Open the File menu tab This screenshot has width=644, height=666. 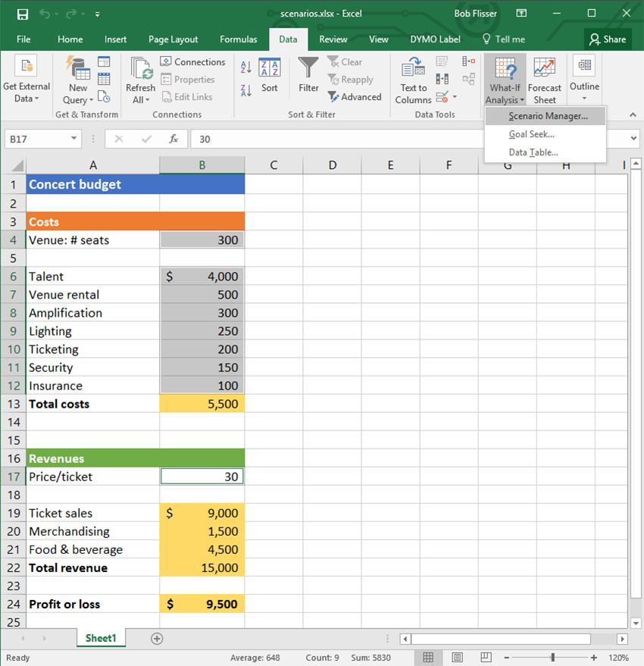point(23,39)
